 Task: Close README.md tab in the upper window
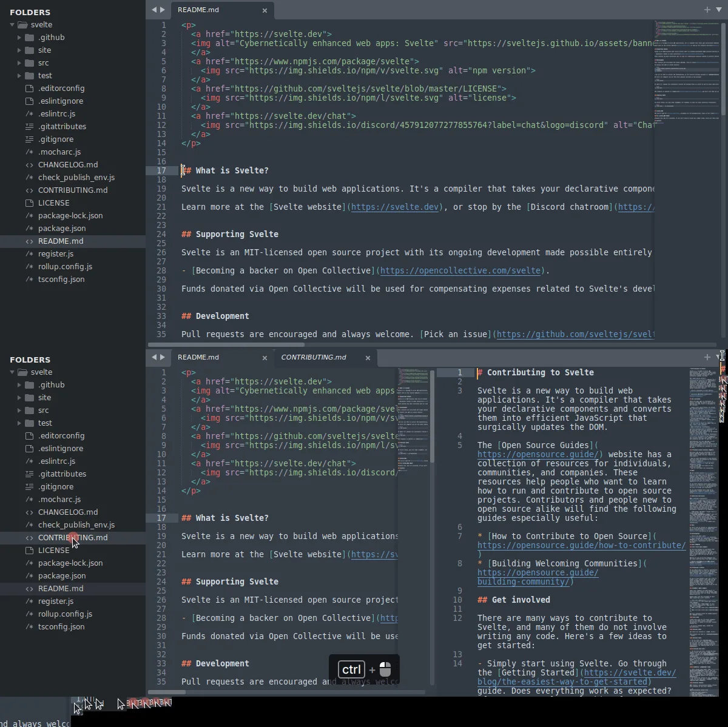click(265, 10)
